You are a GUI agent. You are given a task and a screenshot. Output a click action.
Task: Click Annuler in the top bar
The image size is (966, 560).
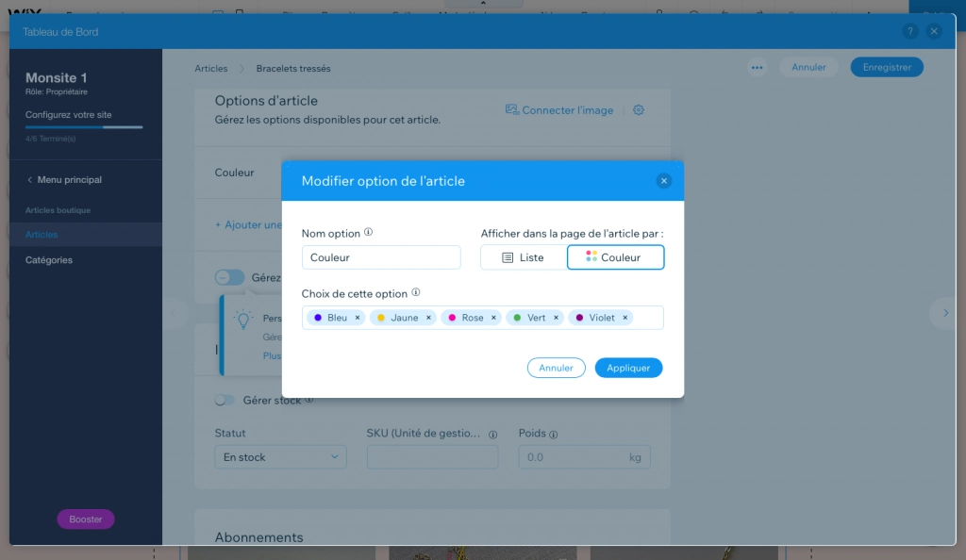pyautogui.click(x=808, y=67)
